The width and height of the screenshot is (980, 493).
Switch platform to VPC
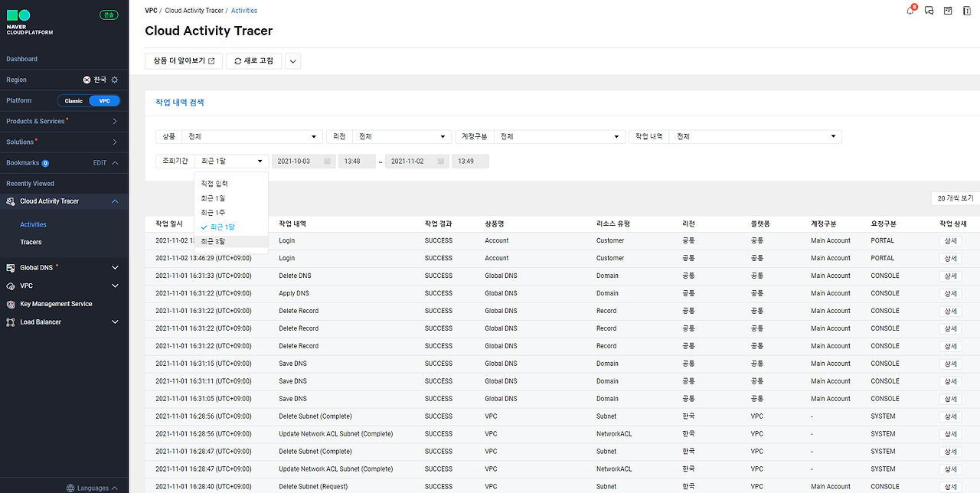(x=104, y=101)
